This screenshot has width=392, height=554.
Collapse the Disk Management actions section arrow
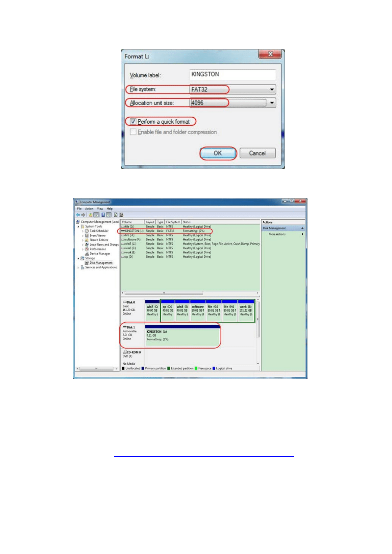[x=302, y=228]
